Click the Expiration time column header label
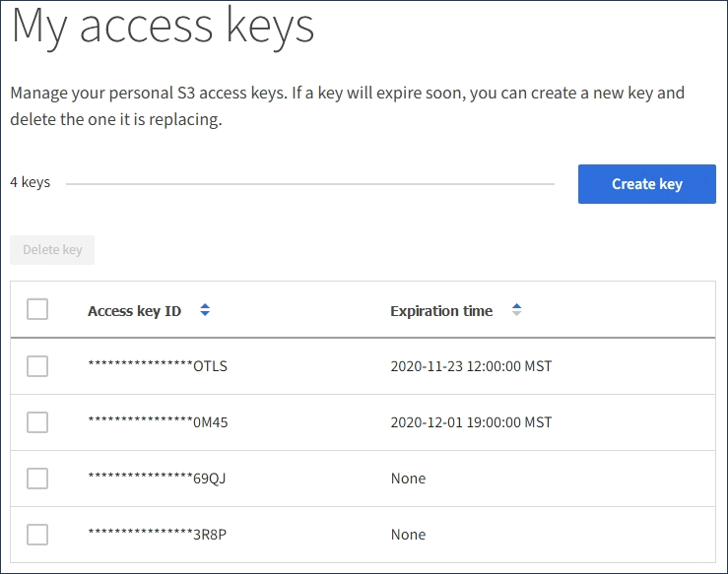Viewport: 728px width, 574px height. click(x=441, y=311)
